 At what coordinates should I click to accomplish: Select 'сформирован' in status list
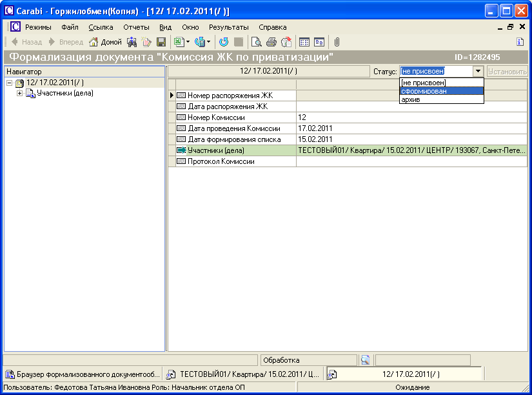click(441, 91)
